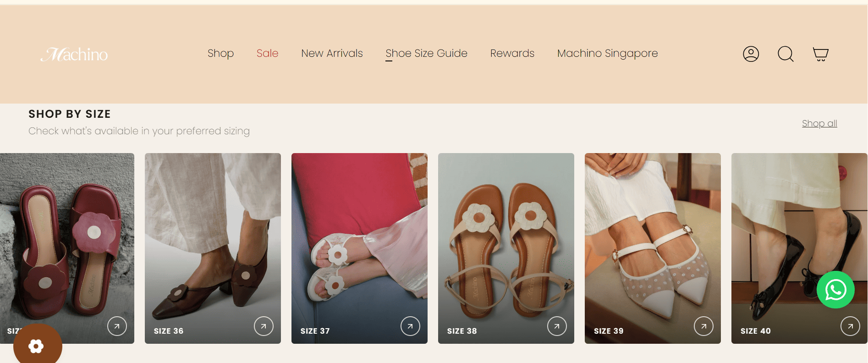
Task: Open the account profile icon
Action: (751, 54)
